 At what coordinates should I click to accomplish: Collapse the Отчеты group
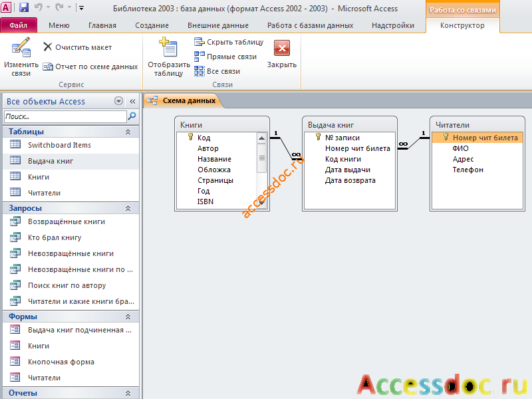click(128, 393)
